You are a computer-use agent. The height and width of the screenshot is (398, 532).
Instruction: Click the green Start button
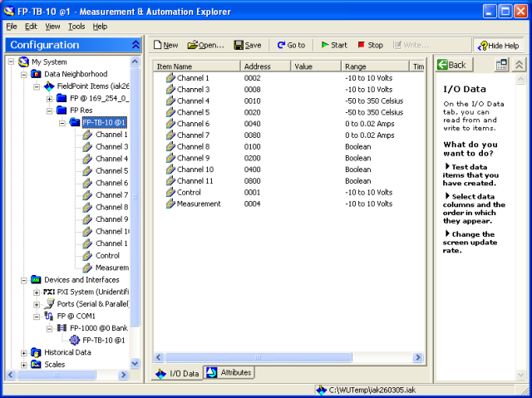(x=334, y=45)
